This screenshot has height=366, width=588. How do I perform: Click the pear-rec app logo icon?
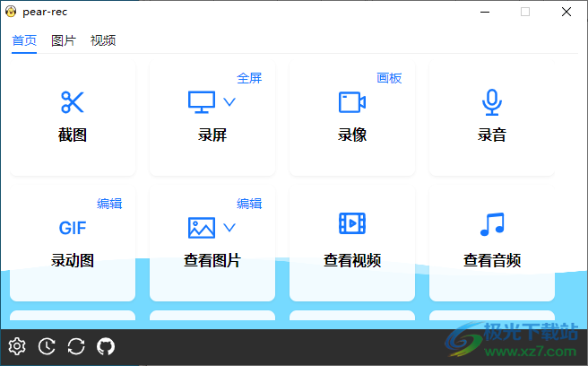coord(11,12)
